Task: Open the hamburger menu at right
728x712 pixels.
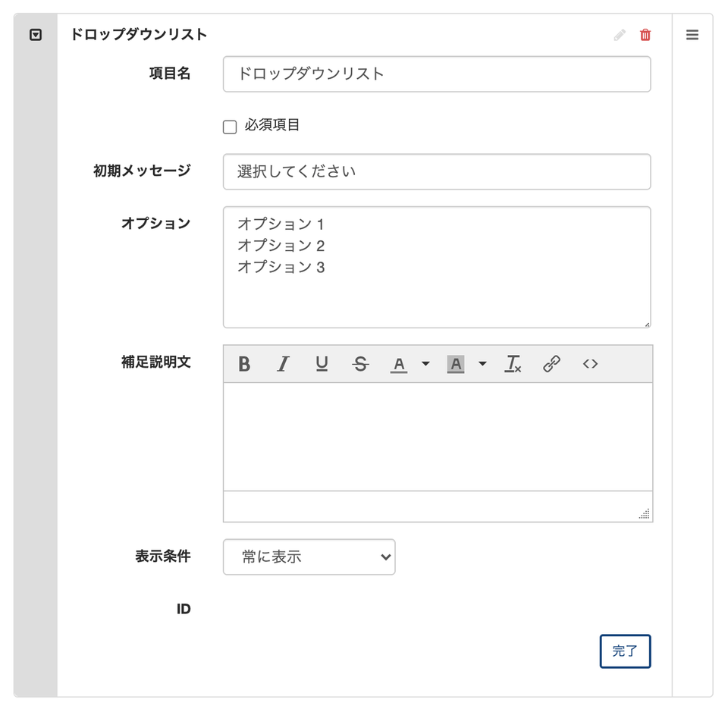Action: pyautogui.click(x=692, y=35)
